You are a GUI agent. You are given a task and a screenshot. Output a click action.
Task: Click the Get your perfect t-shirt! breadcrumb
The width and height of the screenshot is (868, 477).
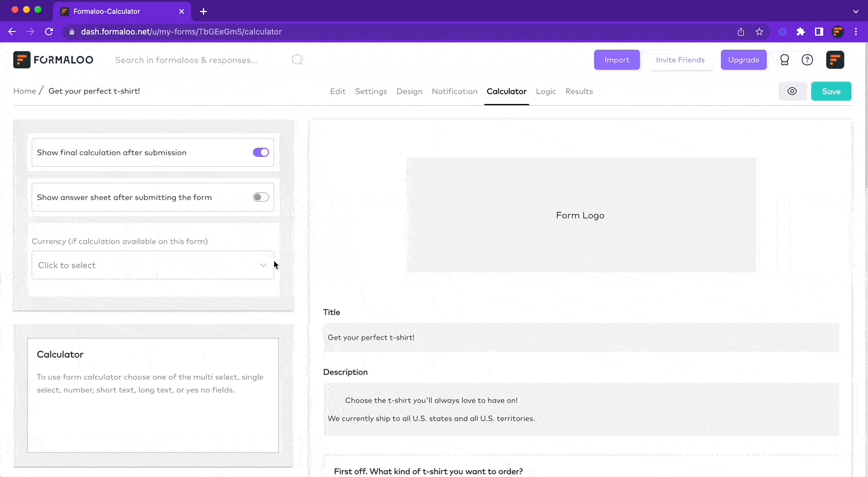coord(94,91)
